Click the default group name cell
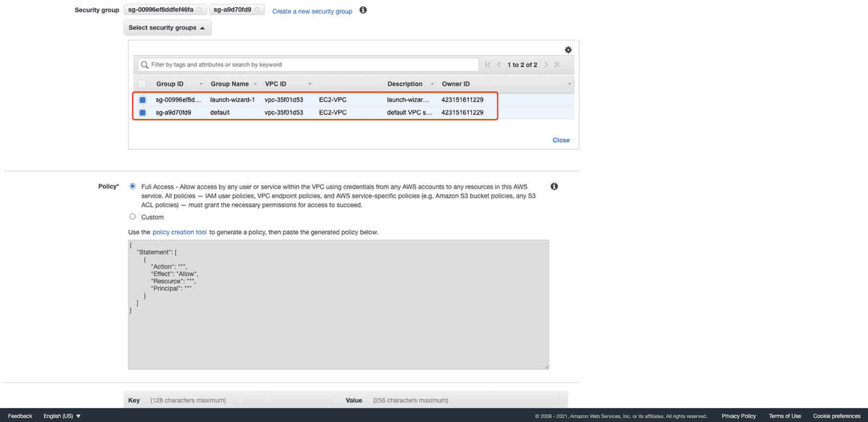Image resolution: width=868 pixels, height=422 pixels. [x=220, y=113]
